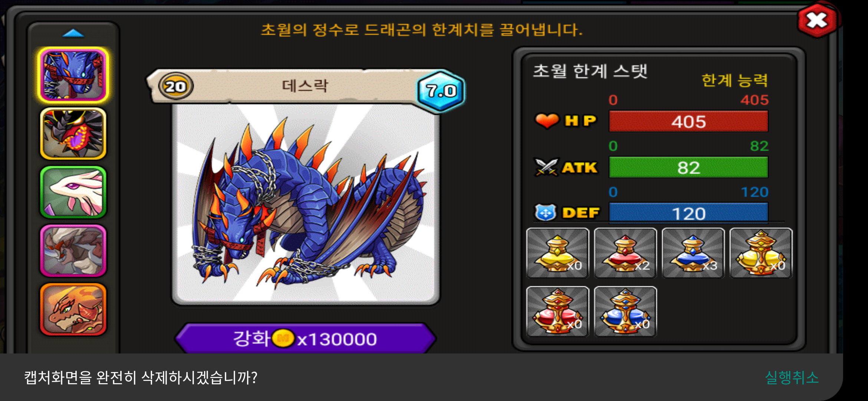This screenshot has width=868, height=401.
Task: Select the large golden potion in top row
Action: click(x=761, y=253)
